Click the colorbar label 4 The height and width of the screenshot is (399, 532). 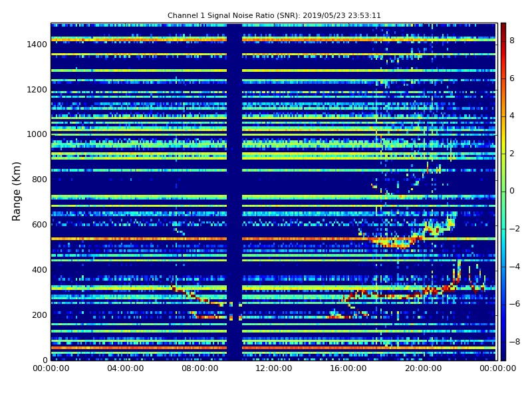(x=512, y=116)
